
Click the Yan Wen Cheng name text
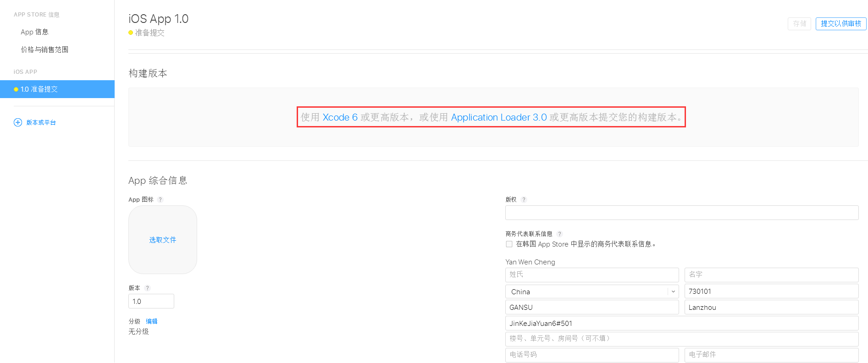[530, 262]
